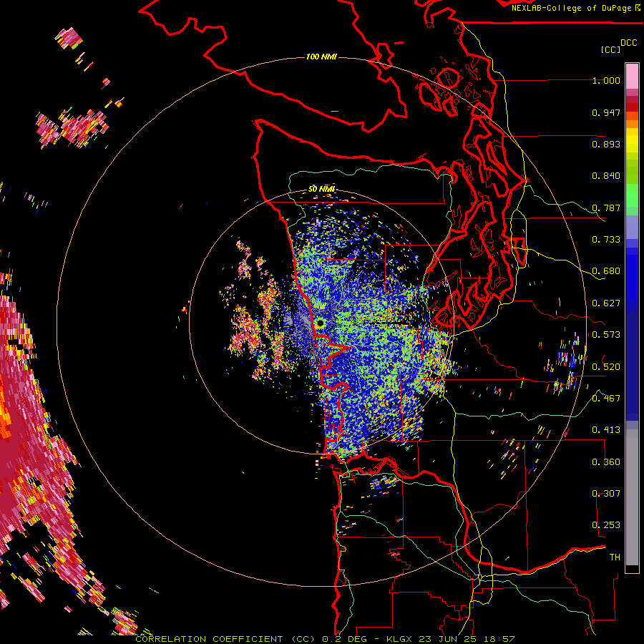Click the 0.947 value on the color scale
Screen dimensions: 644x644
(x=606, y=112)
